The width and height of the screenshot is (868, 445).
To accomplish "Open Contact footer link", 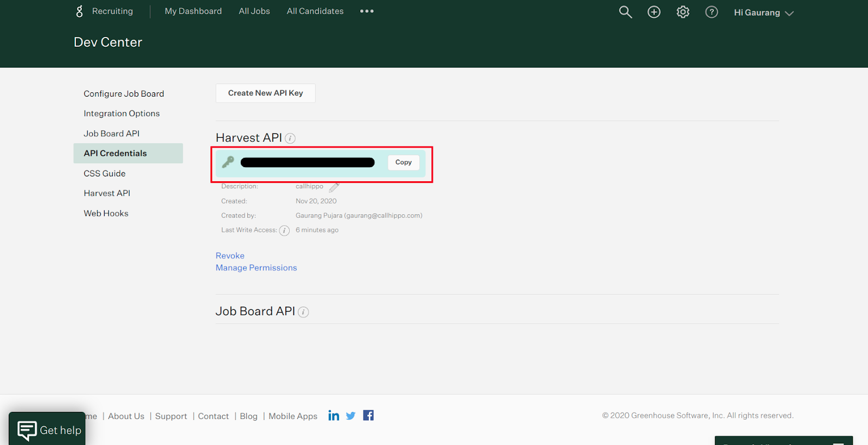I will tap(213, 416).
